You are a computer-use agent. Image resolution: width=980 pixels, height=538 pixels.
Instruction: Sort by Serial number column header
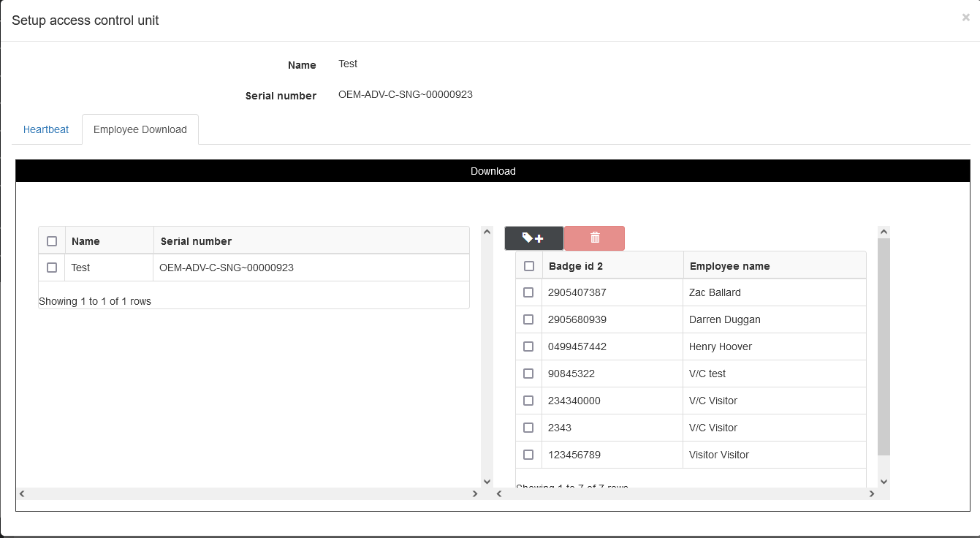tap(196, 241)
